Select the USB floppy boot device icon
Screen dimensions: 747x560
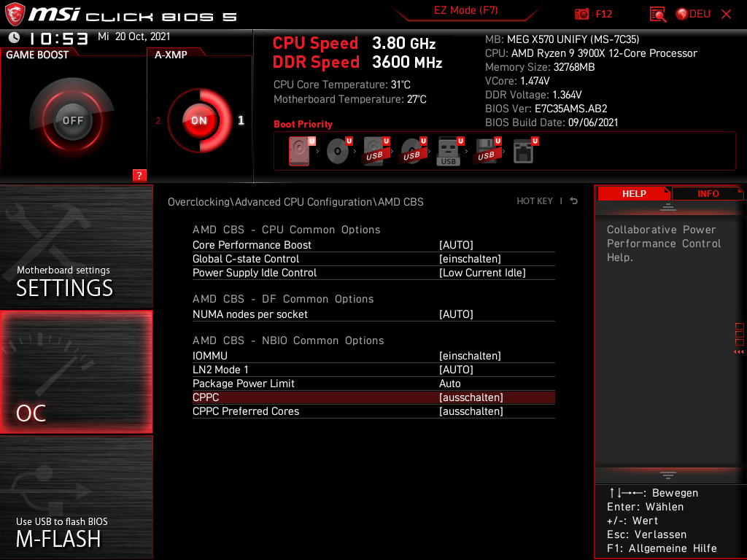(487, 151)
